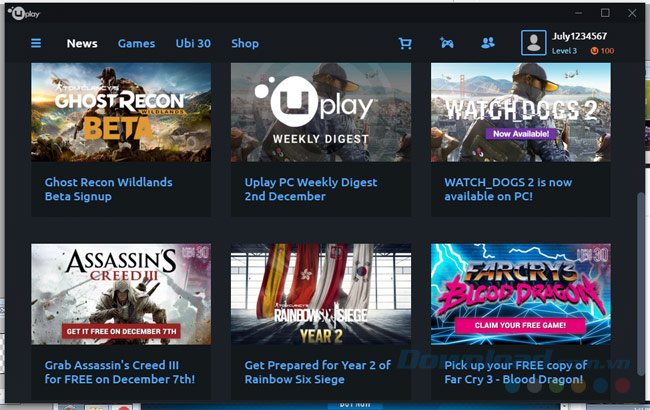This screenshot has width=650, height=410.
Task: Open Ghost Recon Wildlands Beta Signup link
Action: 108,189
